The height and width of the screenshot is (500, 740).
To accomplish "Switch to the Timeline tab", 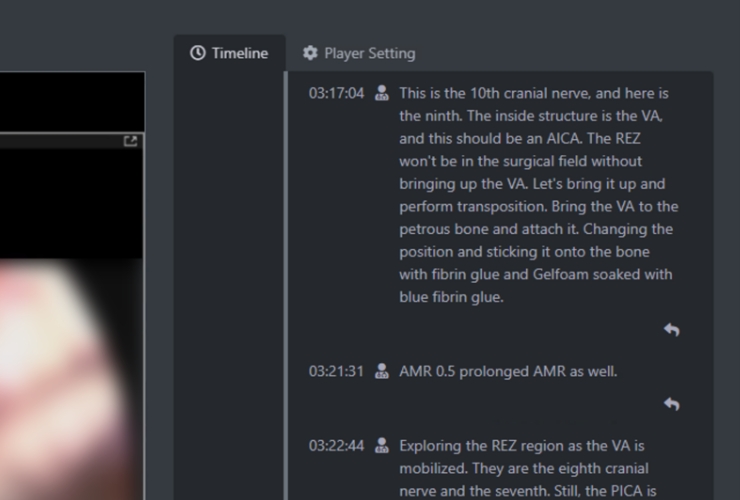I will point(229,53).
